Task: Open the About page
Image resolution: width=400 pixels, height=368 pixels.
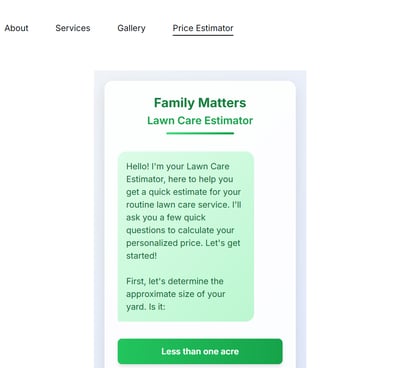Action: [x=16, y=28]
